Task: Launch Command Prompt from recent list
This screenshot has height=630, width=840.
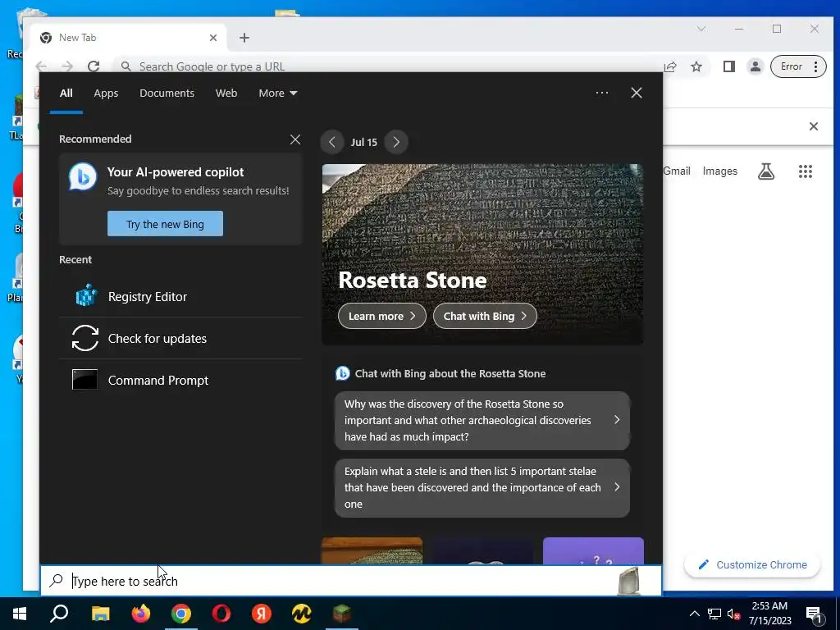Action: (x=180, y=381)
